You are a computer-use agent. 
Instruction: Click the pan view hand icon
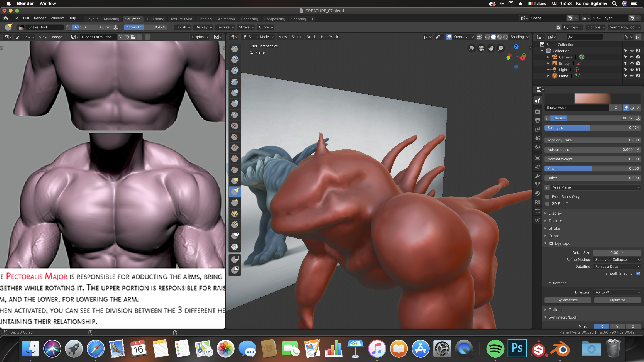coord(491,48)
